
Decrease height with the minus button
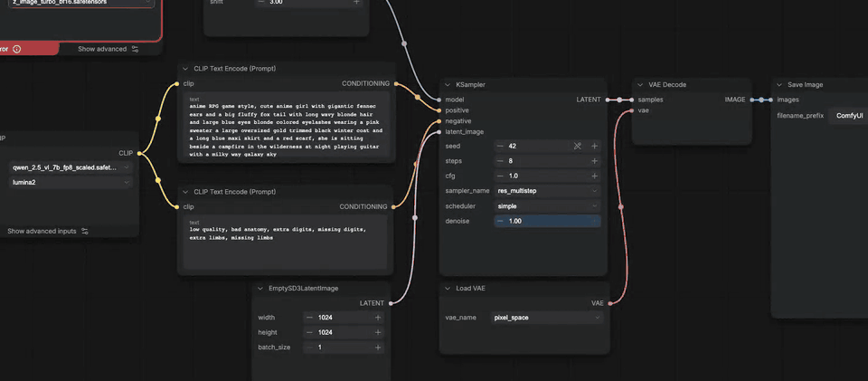309,333
